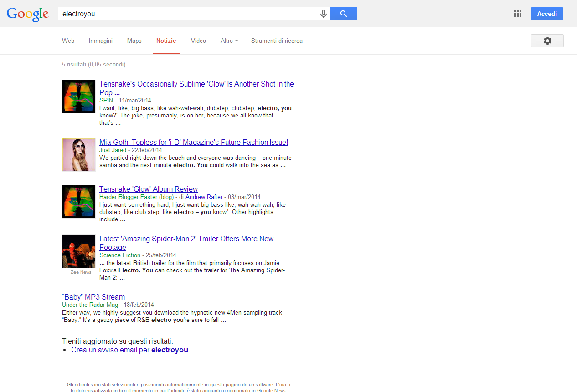
Task: Open the Google apps grid icon
Action: click(x=517, y=14)
